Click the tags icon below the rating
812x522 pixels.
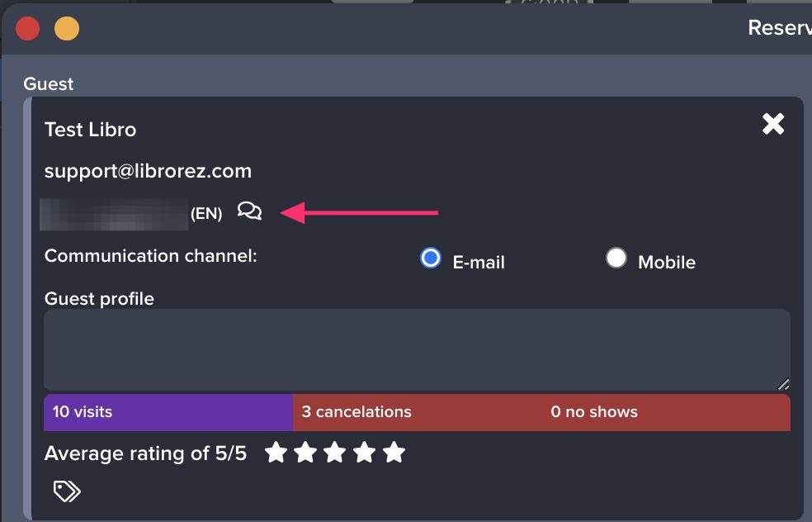point(67,491)
